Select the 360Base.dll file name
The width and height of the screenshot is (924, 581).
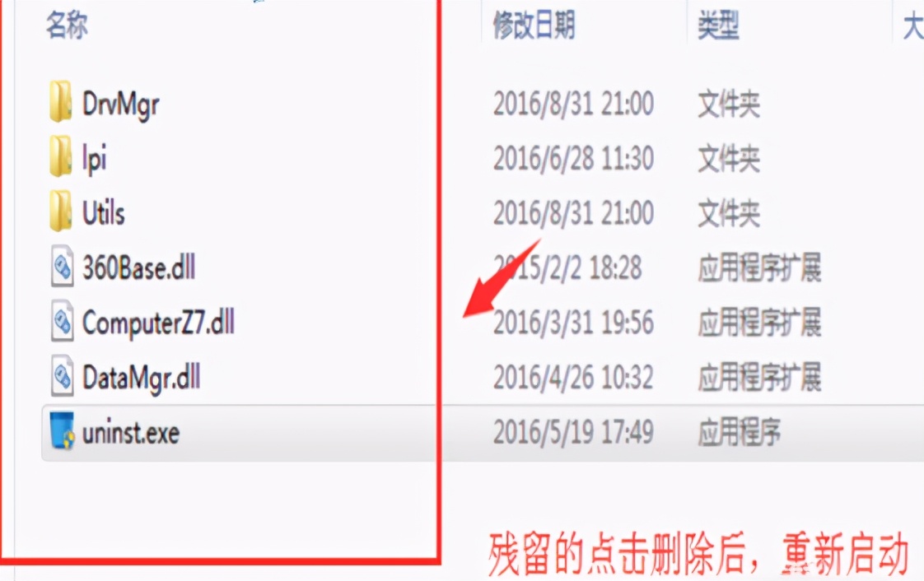coord(139,267)
